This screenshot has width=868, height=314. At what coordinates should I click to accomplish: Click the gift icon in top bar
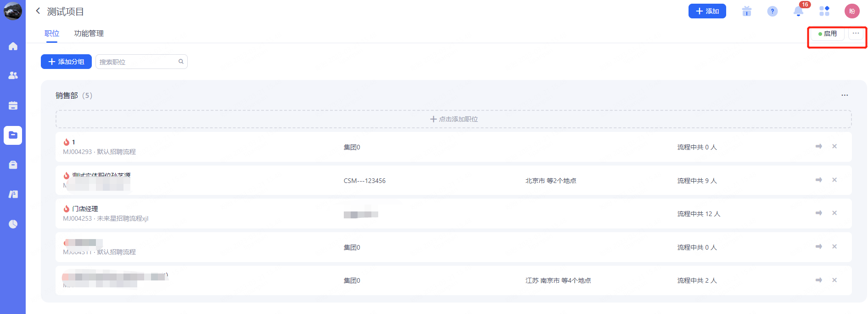(x=747, y=11)
